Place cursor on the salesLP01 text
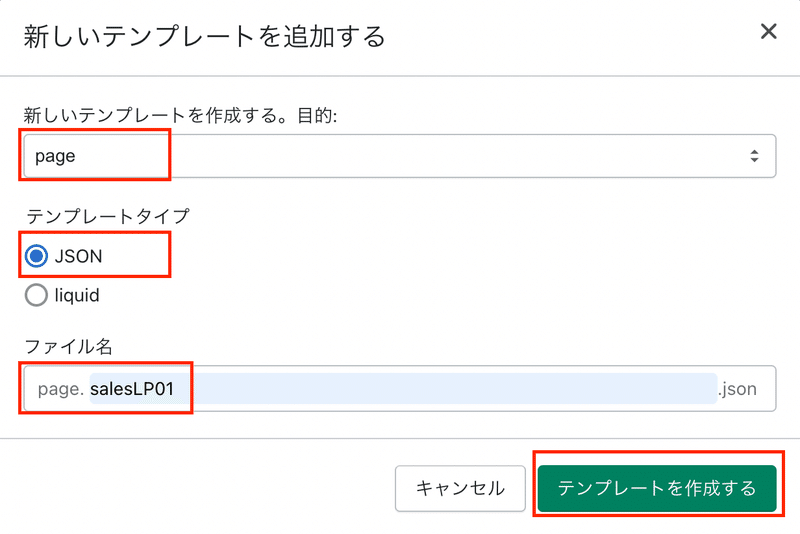This screenshot has height=534, width=800. click(x=132, y=389)
